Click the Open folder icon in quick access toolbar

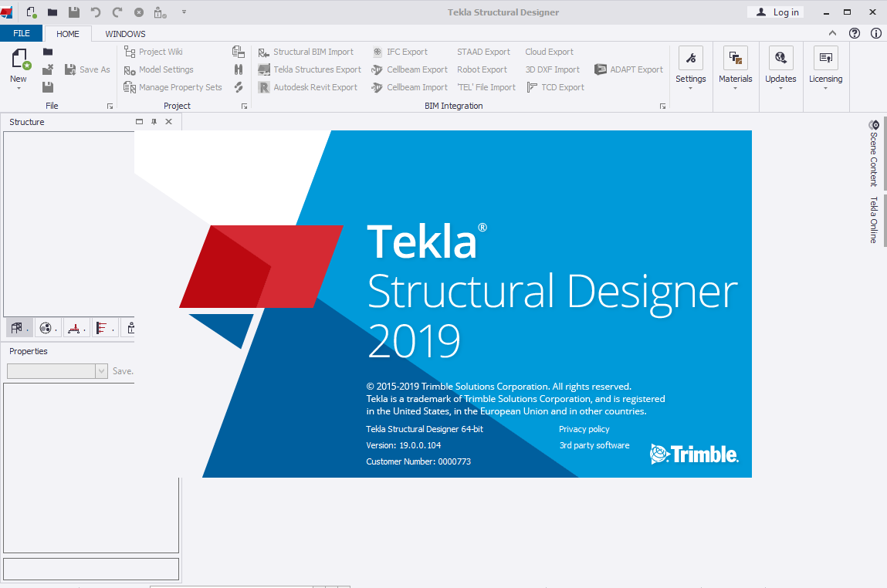[x=52, y=12]
